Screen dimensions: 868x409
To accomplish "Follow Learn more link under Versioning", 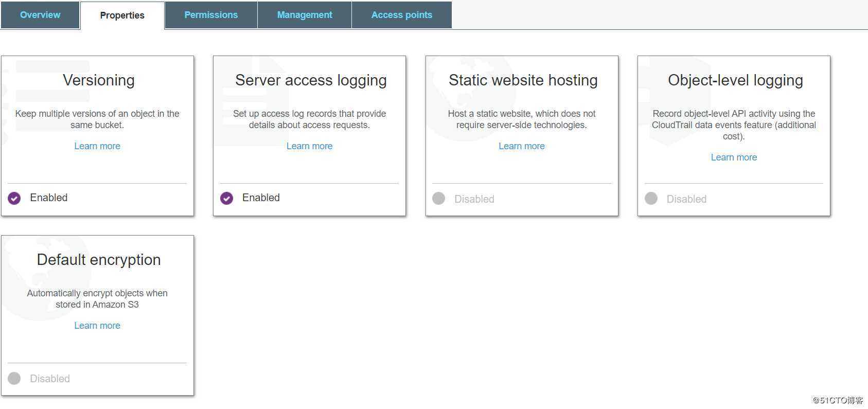I will tap(97, 146).
